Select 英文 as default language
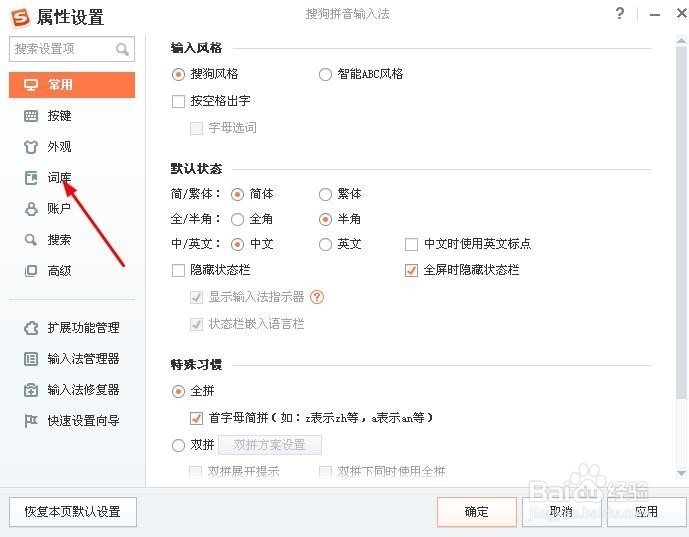The height and width of the screenshot is (537, 689). point(325,244)
